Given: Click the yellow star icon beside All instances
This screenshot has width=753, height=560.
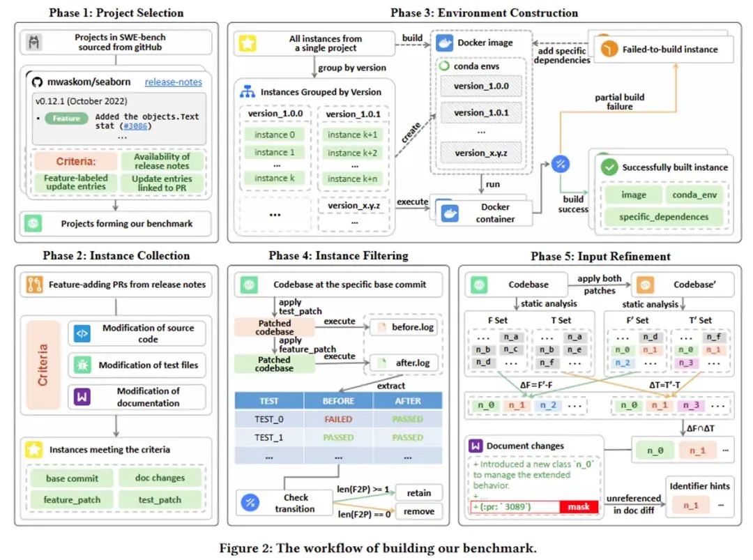Looking at the screenshot, I should 249,44.
